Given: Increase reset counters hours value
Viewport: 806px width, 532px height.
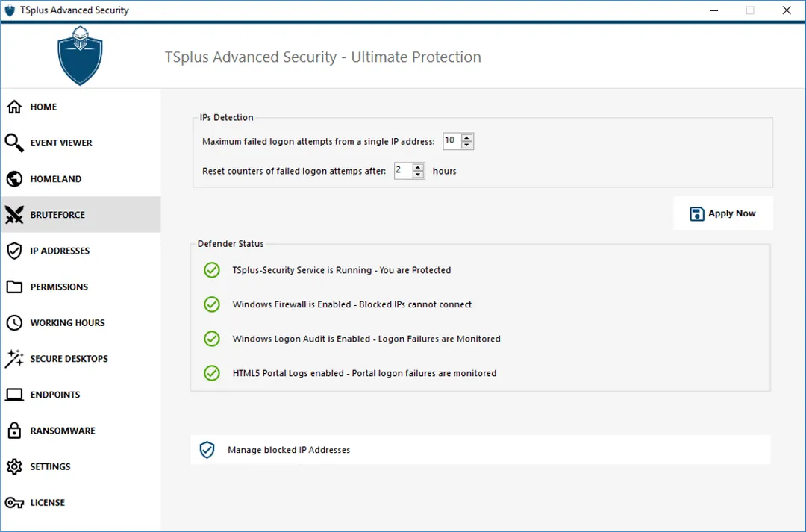Looking at the screenshot, I should tap(418, 167).
